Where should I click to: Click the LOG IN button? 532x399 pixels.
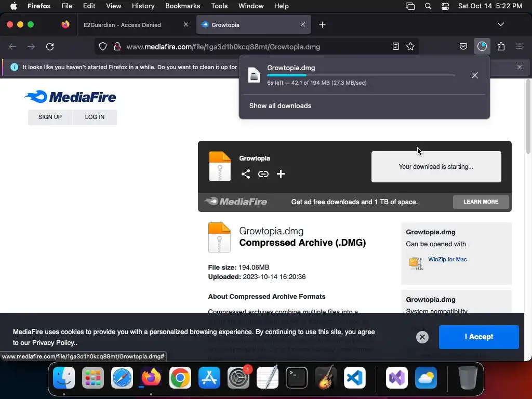click(x=95, y=117)
